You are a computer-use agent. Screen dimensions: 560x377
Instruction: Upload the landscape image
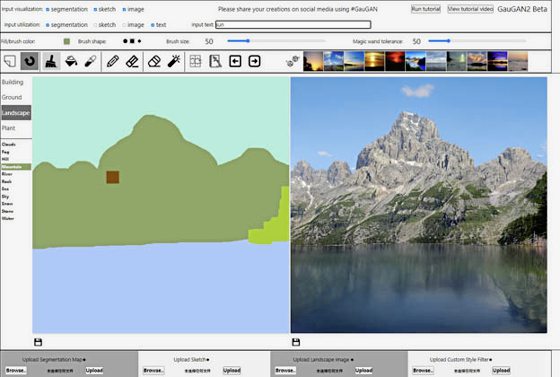click(x=364, y=371)
